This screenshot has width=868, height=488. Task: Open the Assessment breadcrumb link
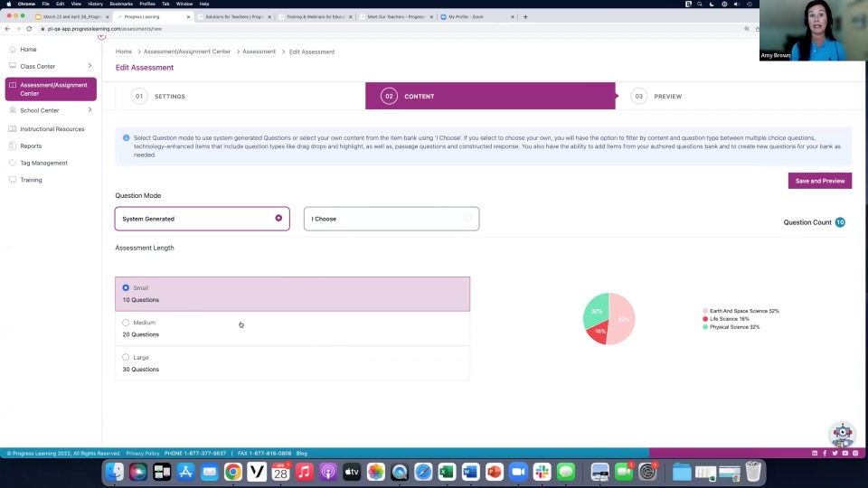pyautogui.click(x=259, y=52)
